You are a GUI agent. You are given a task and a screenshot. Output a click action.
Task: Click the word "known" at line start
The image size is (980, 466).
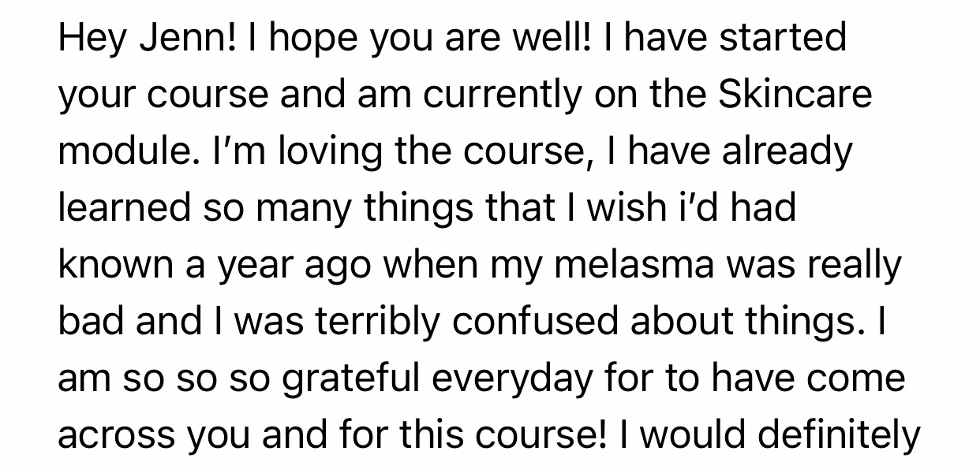click(113, 265)
